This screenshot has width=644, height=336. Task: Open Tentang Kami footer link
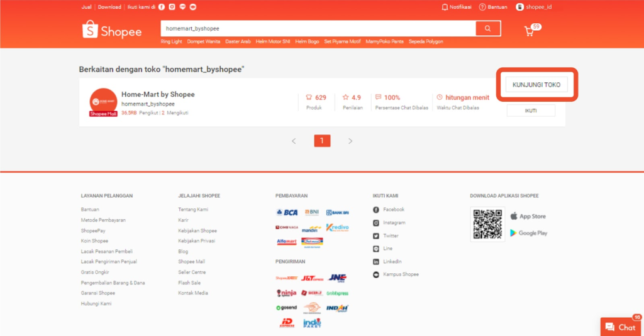coord(193,210)
